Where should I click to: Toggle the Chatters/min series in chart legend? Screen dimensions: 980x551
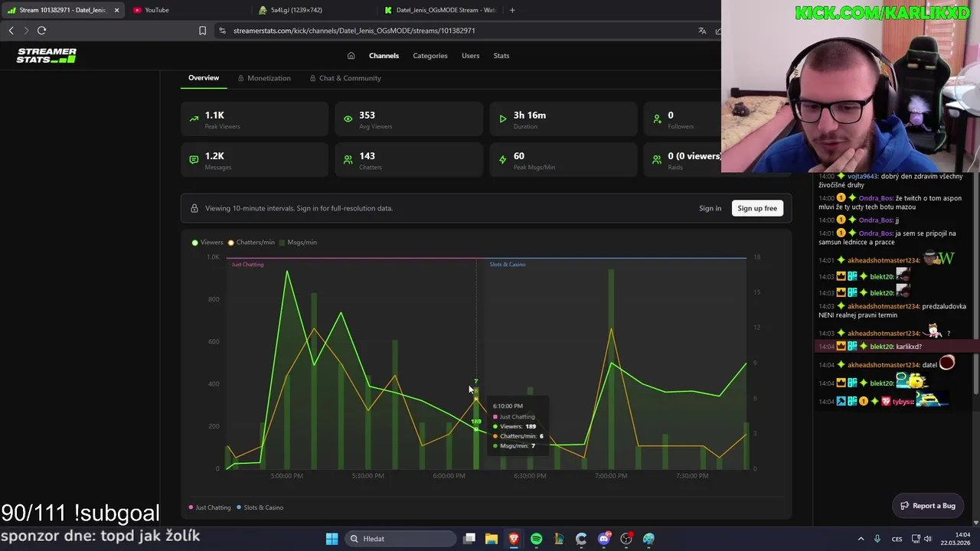click(x=251, y=243)
